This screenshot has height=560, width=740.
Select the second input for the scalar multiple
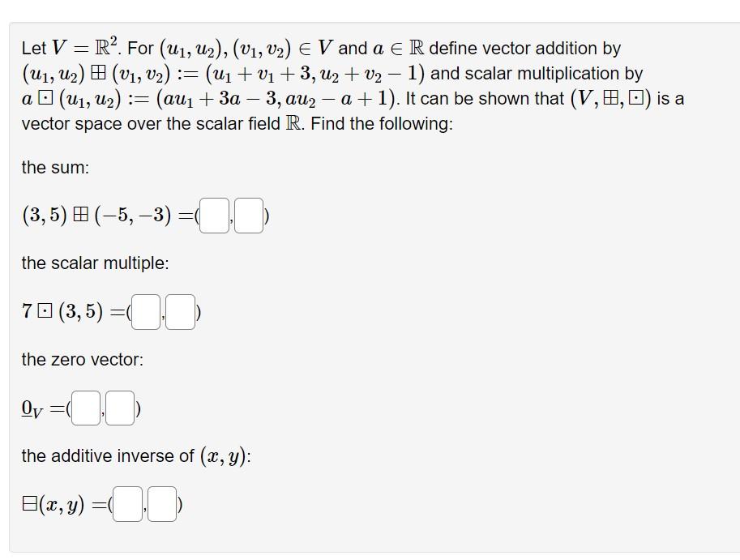179,312
